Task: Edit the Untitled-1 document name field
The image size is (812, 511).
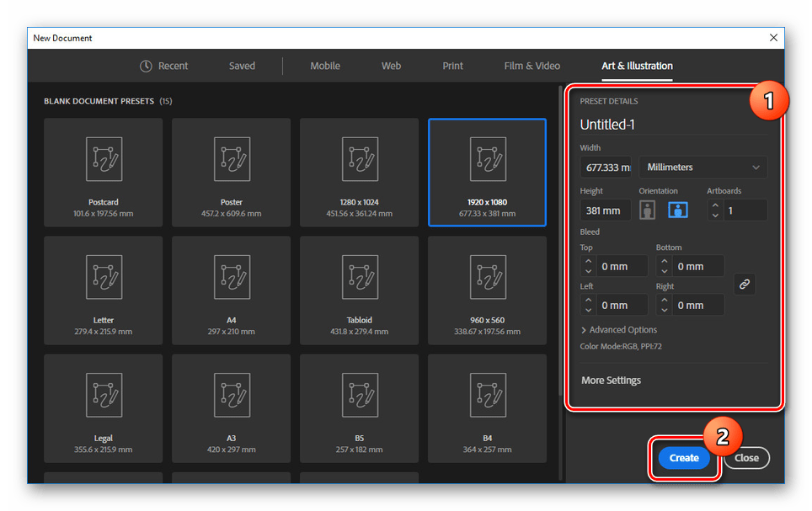Action: (x=673, y=125)
